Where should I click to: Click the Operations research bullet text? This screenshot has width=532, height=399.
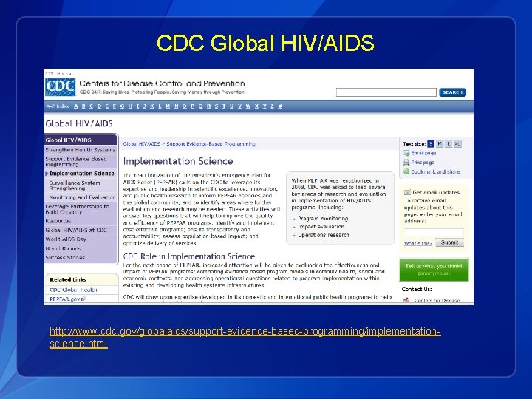tap(324, 235)
